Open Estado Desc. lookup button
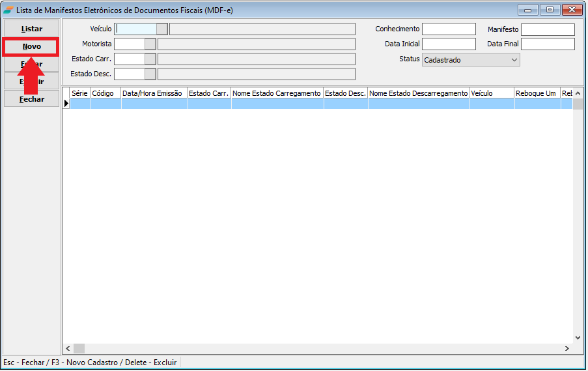The image size is (588, 371). (150, 74)
